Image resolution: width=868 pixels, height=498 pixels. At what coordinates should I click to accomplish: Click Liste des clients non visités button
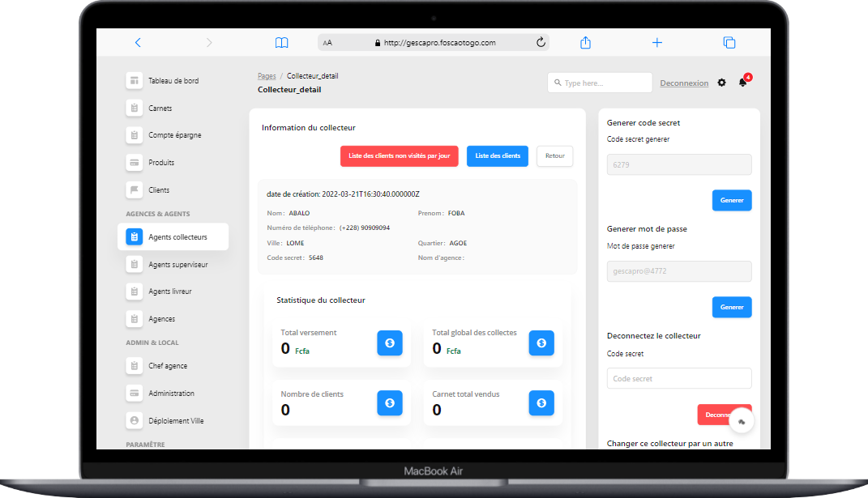point(399,156)
